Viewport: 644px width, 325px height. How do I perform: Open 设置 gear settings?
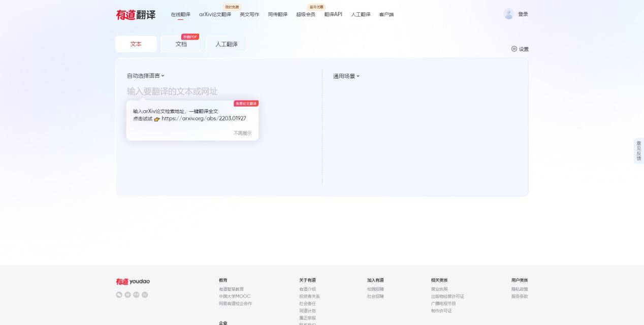pos(520,49)
